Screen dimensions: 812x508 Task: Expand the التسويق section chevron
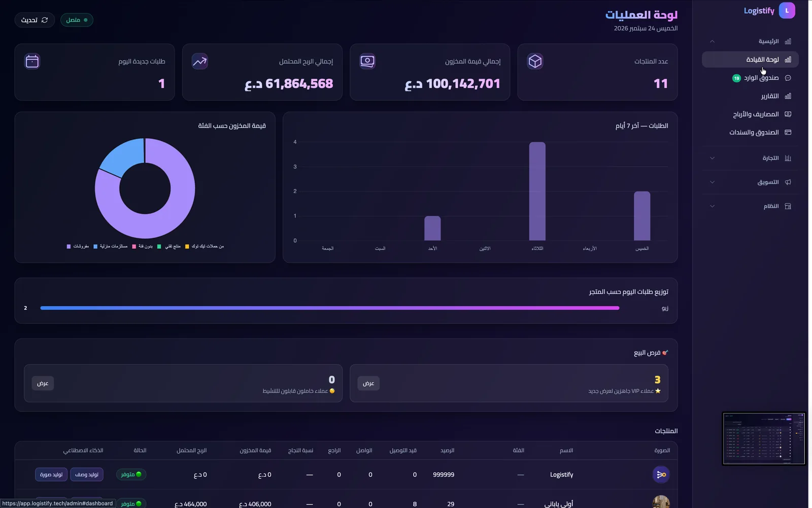click(x=712, y=182)
